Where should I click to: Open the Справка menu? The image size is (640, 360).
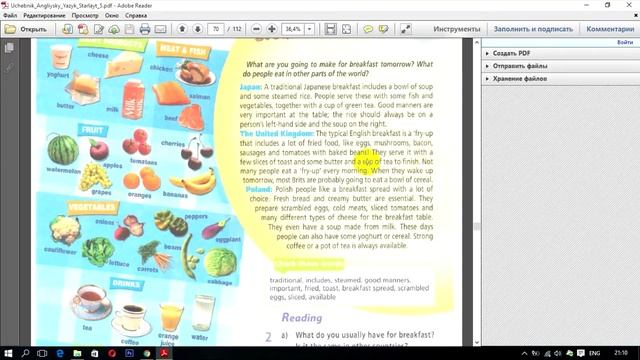click(136, 16)
